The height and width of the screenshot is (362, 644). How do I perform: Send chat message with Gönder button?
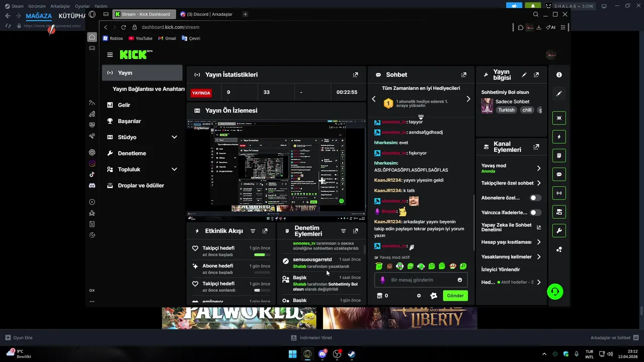click(x=455, y=296)
